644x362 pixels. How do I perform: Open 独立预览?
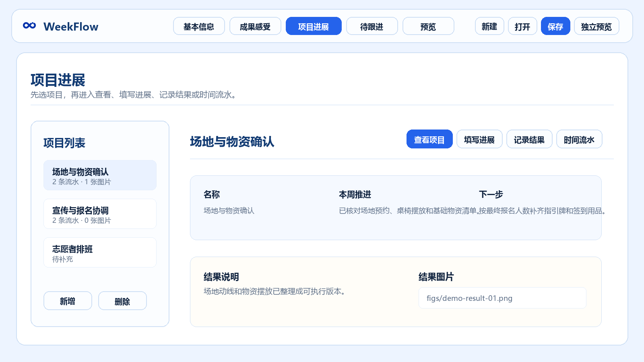597,26
